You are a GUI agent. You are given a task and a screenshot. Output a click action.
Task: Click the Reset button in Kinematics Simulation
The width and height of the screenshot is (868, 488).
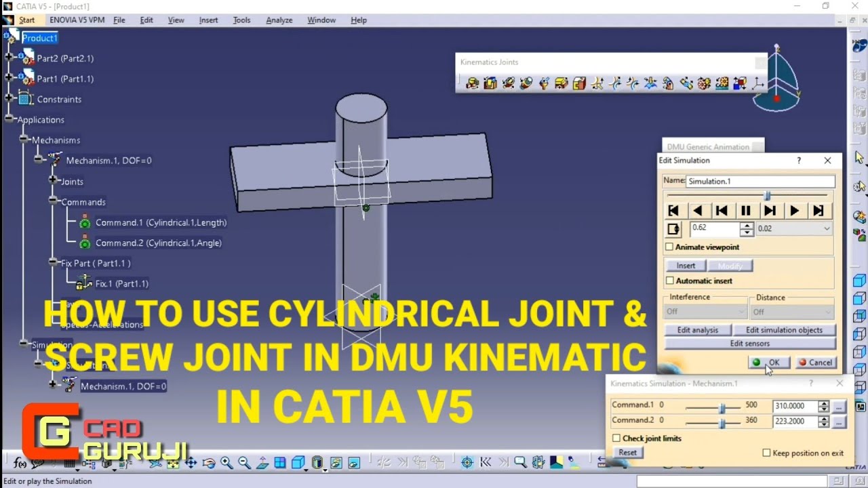(627, 453)
